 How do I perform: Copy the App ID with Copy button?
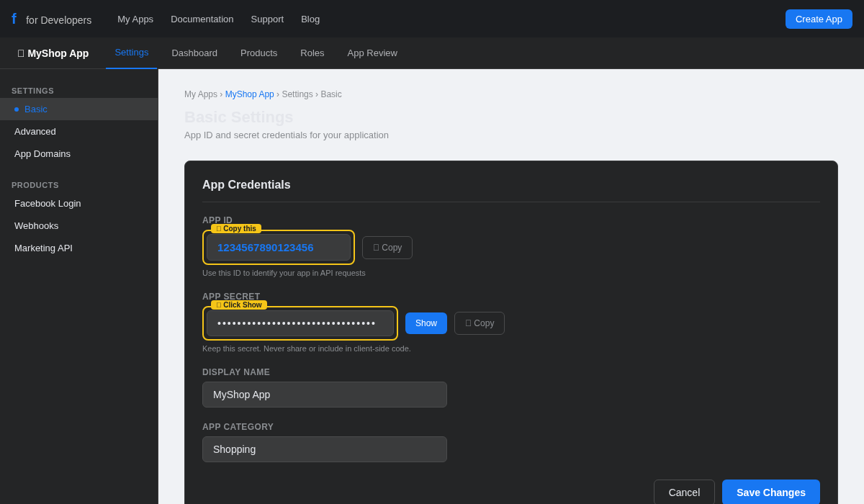coord(387,248)
